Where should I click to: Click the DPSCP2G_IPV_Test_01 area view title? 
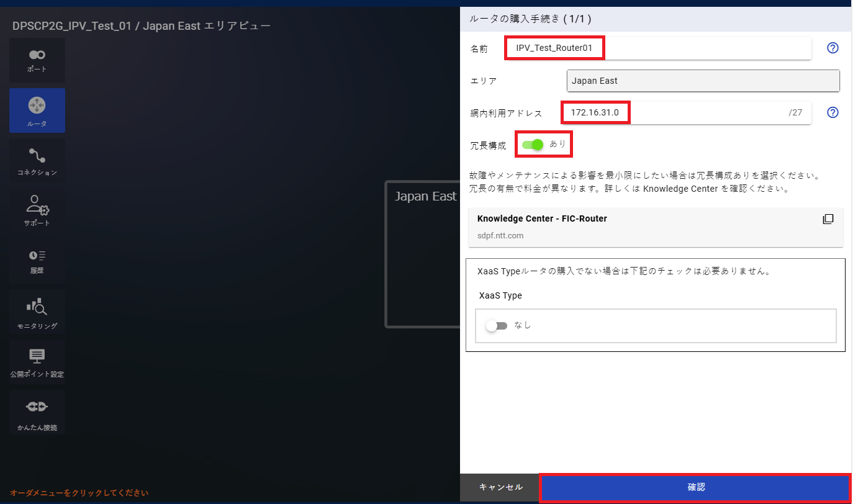click(x=142, y=26)
